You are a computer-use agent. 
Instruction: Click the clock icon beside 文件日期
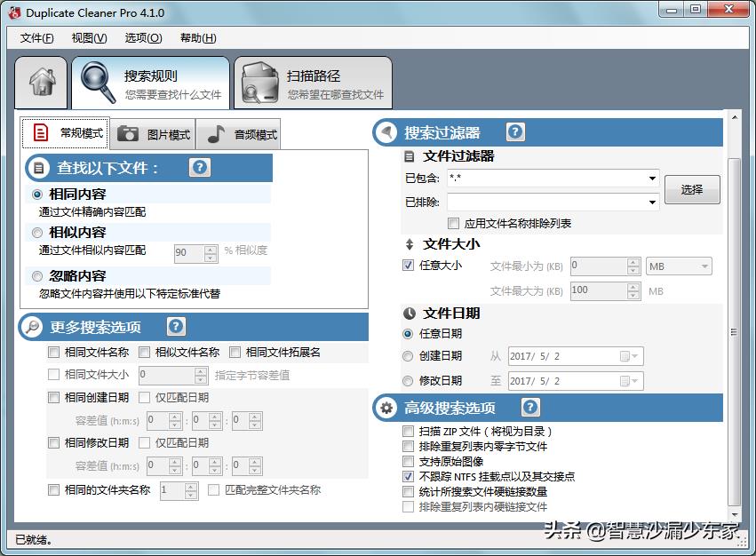tap(410, 314)
